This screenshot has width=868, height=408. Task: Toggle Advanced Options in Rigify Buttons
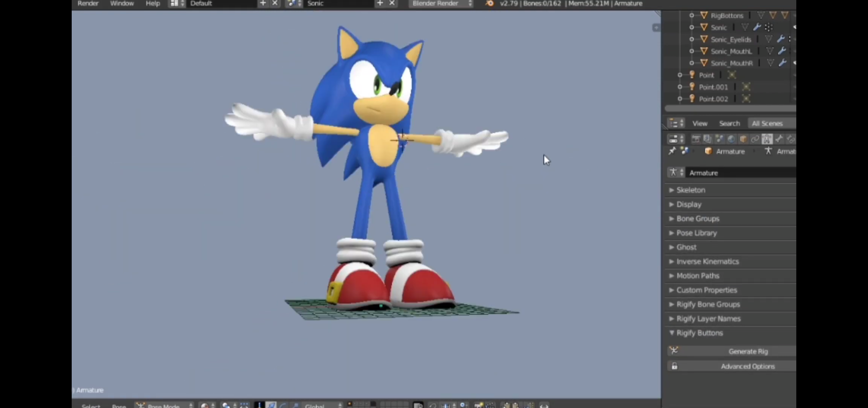[732, 366]
